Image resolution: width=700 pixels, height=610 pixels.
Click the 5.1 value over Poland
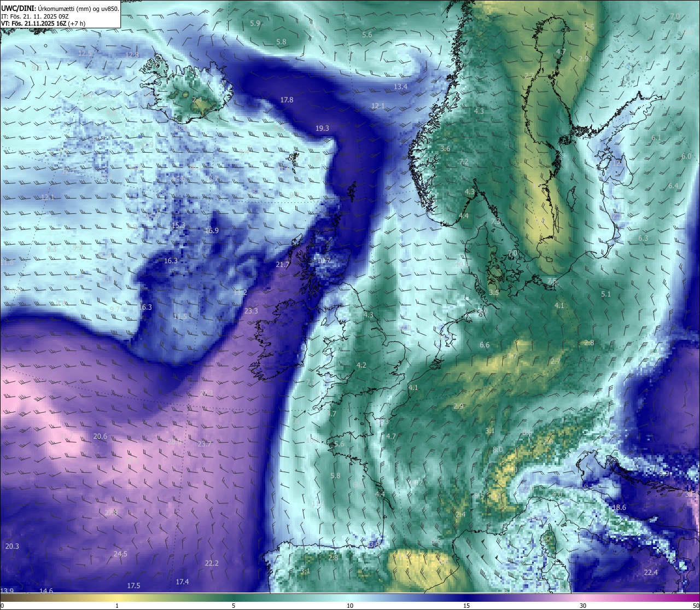606,294
